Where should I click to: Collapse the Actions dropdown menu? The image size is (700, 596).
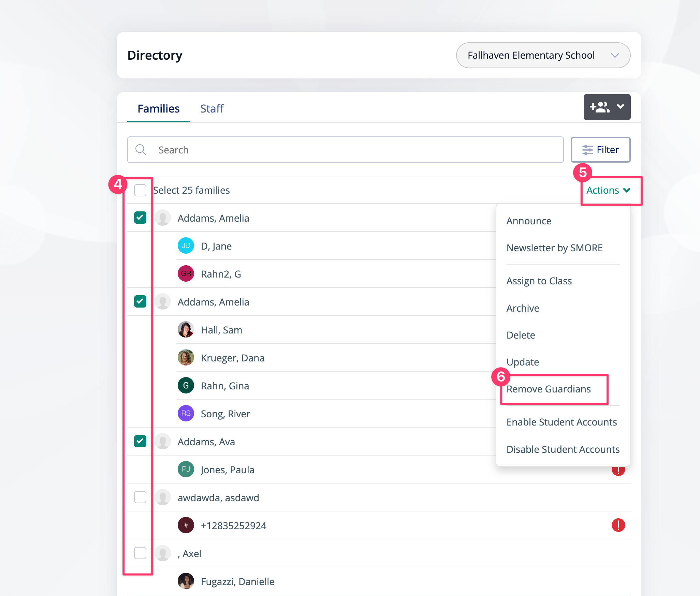608,190
